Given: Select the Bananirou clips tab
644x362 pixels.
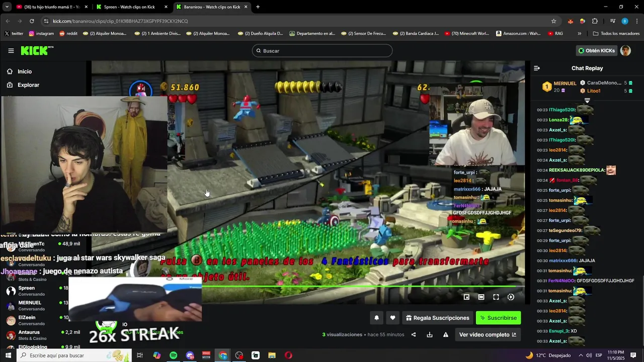Looking at the screenshot, I should (x=211, y=7).
